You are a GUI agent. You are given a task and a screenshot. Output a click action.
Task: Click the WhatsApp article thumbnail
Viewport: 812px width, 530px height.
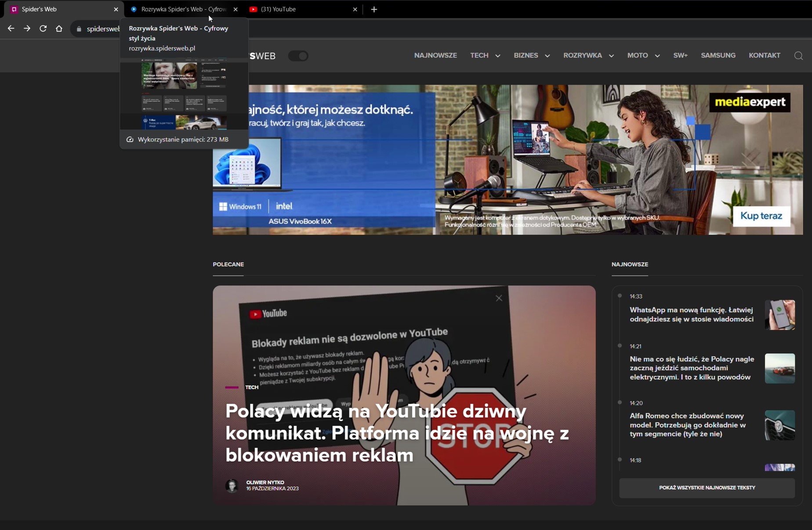(779, 315)
